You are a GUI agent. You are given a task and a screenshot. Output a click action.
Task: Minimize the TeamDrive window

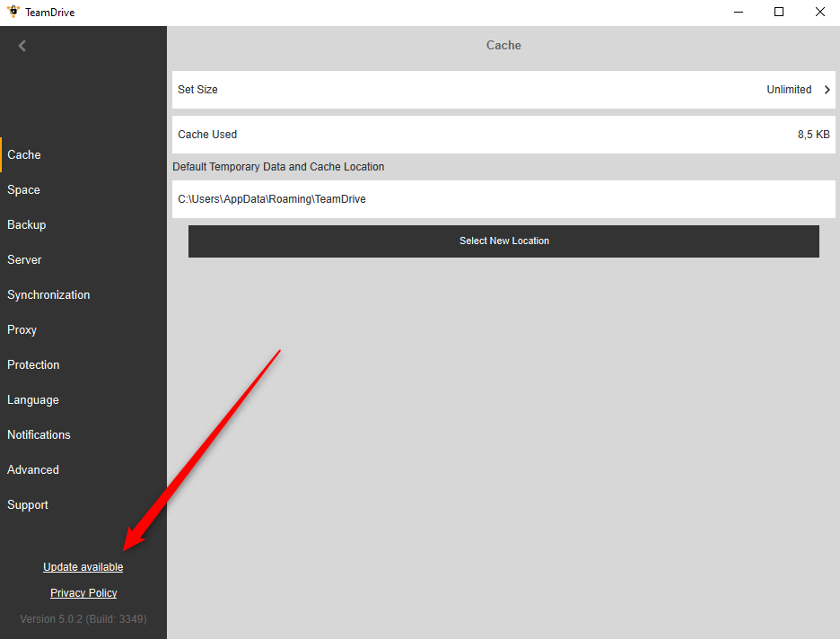point(739,12)
